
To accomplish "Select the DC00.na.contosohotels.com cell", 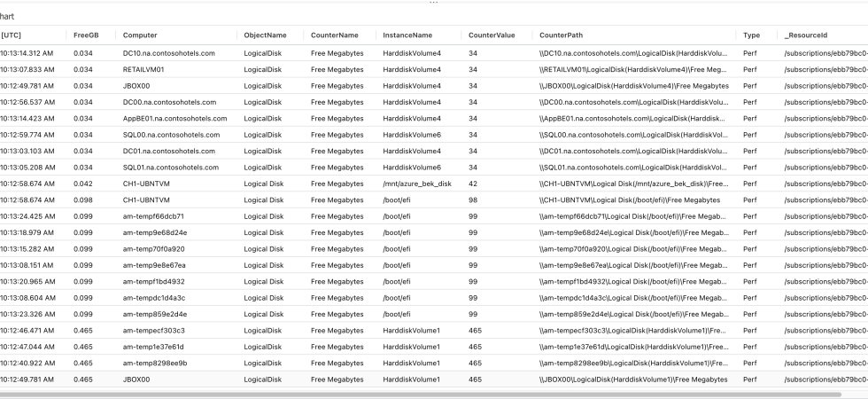I will [169, 102].
